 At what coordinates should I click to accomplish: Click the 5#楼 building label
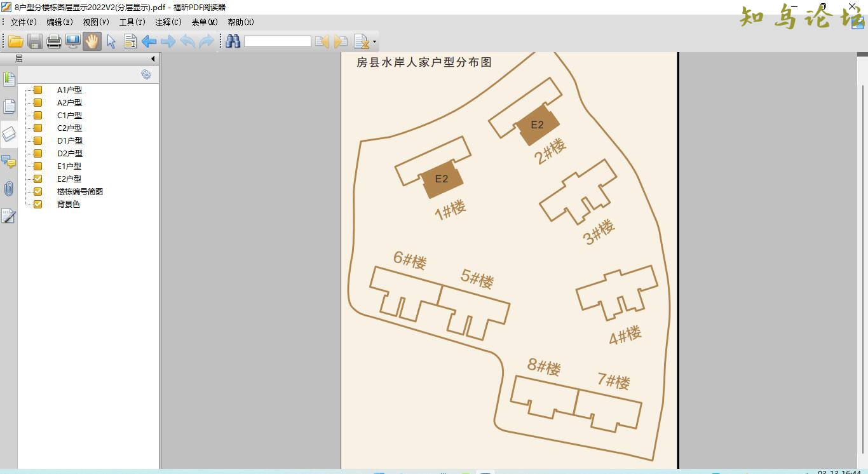[x=477, y=279]
